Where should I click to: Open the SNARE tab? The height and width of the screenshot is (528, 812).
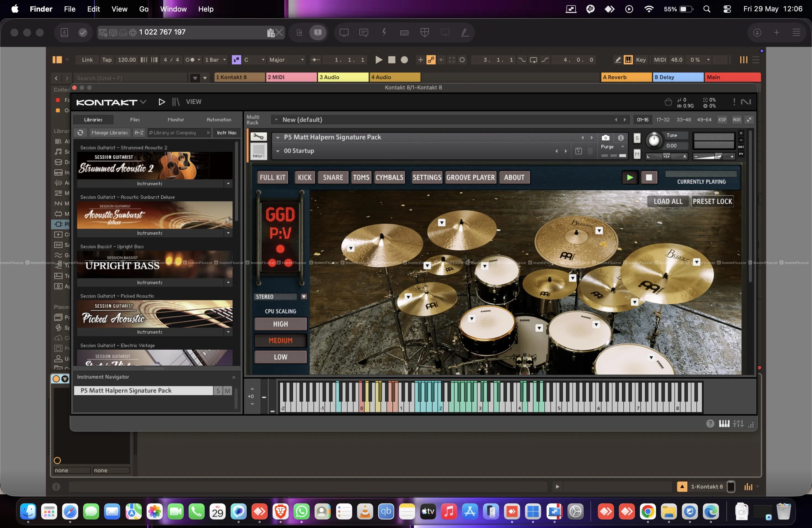coord(333,177)
